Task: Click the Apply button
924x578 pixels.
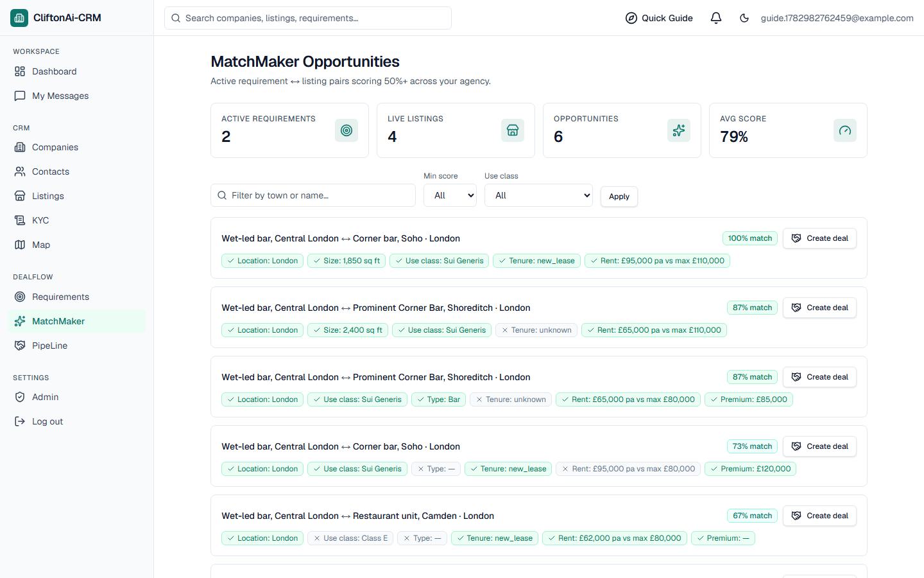Action: 619,197
